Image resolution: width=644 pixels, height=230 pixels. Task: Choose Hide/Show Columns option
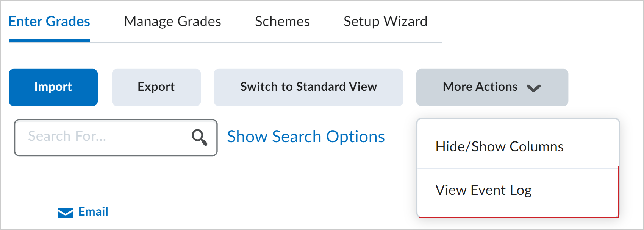[x=499, y=146]
